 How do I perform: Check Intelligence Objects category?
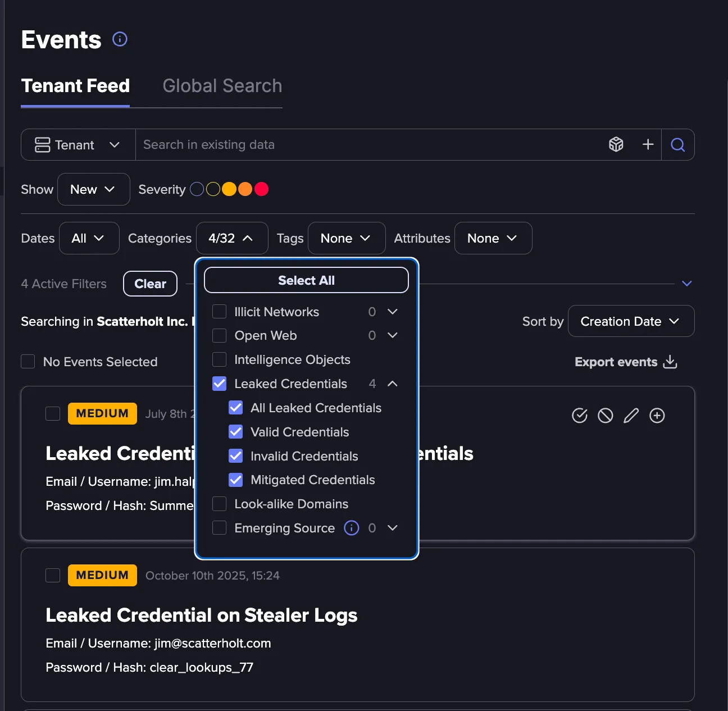(x=220, y=359)
